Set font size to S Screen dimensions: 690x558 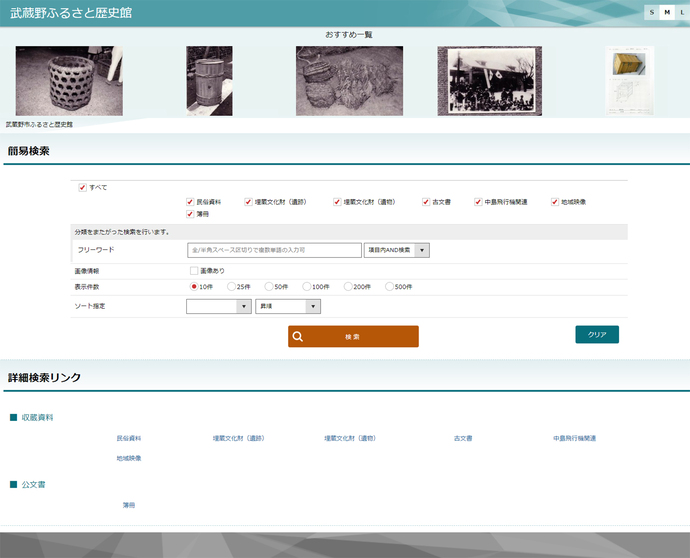click(x=652, y=12)
